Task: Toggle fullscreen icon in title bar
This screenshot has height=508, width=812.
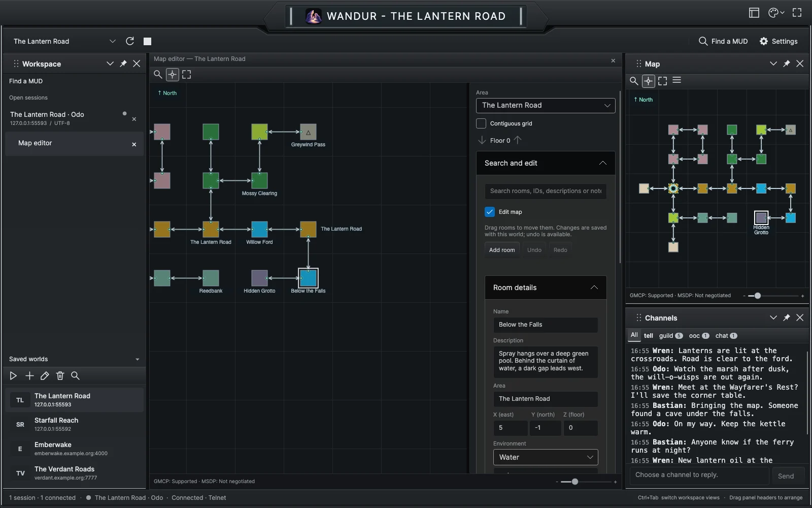Action: [x=797, y=13]
